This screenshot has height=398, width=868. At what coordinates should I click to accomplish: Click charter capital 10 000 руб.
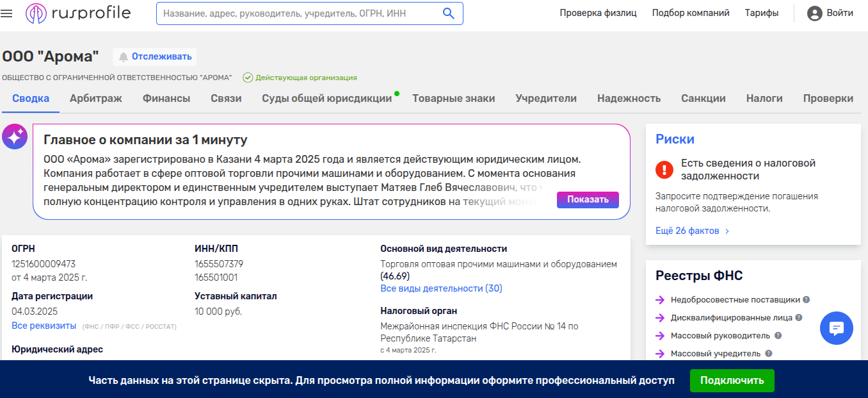(x=218, y=311)
